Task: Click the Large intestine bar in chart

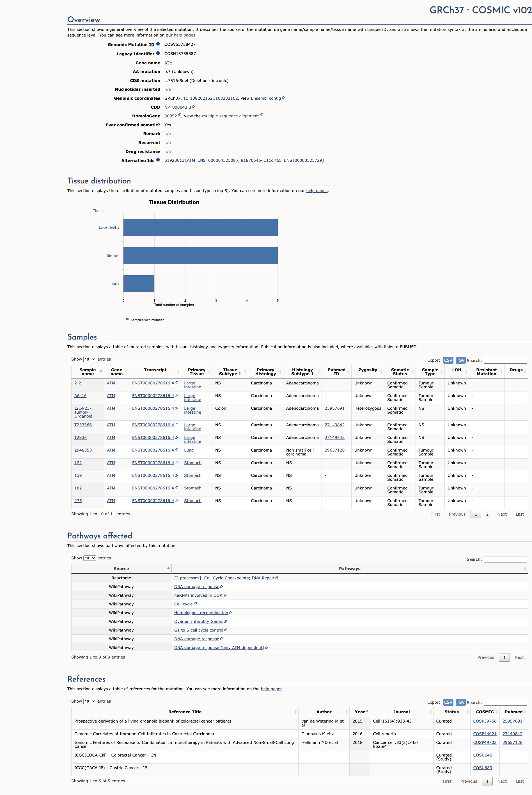Action: pyautogui.click(x=201, y=227)
